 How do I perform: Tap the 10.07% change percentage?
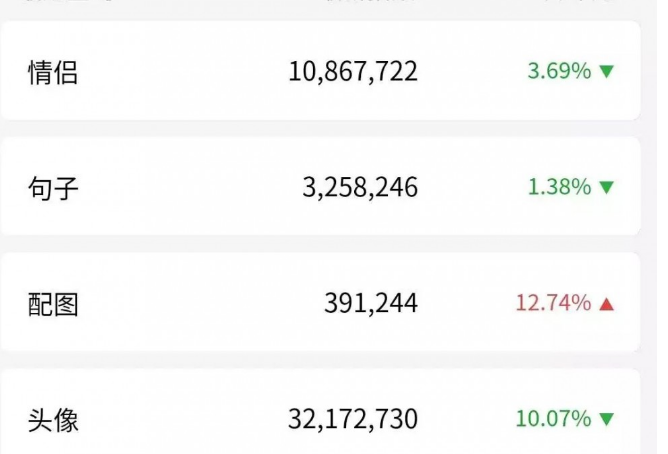pyautogui.click(x=554, y=419)
